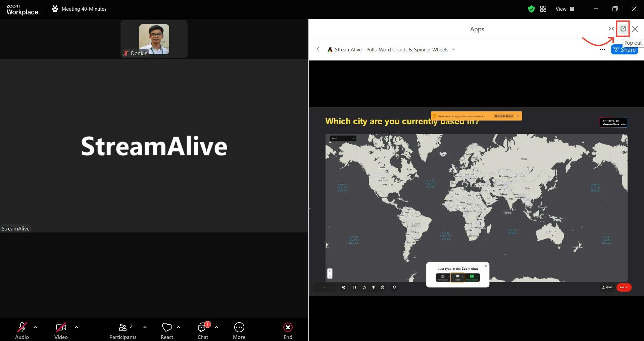644x341 pixels.
Task: Collapse the Apps panel with the arrows icon
Action: tap(611, 29)
